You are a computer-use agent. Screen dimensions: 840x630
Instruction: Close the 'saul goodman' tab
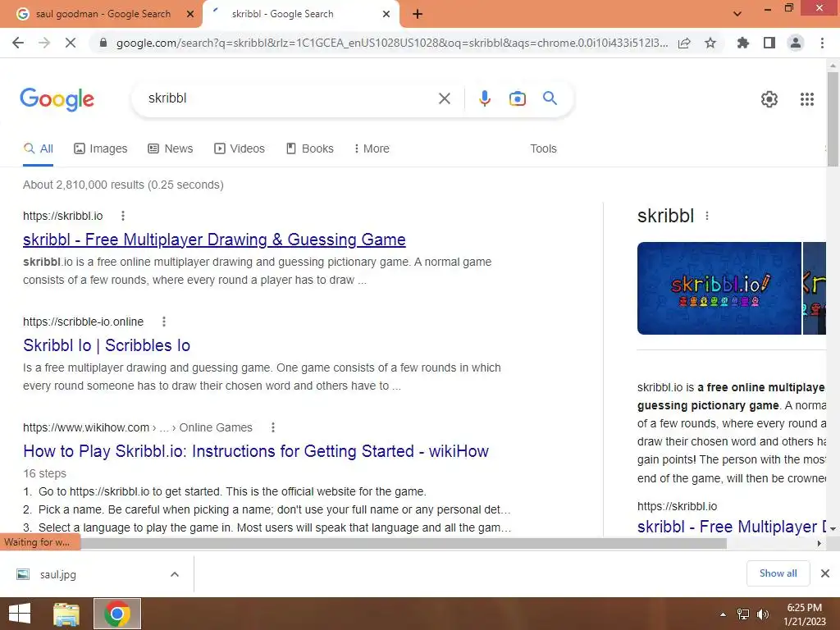(190, 15)
